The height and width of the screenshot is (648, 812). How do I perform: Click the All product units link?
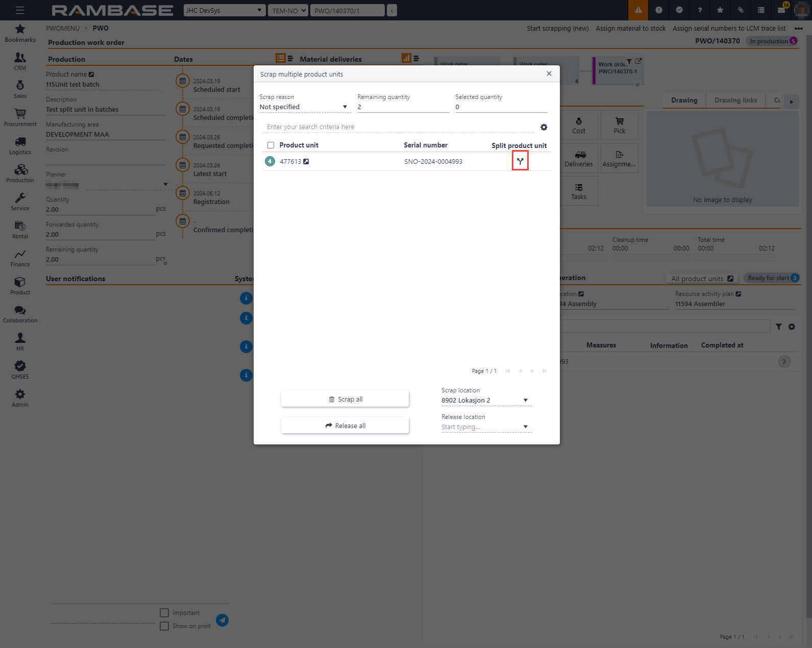pos(702,279)
